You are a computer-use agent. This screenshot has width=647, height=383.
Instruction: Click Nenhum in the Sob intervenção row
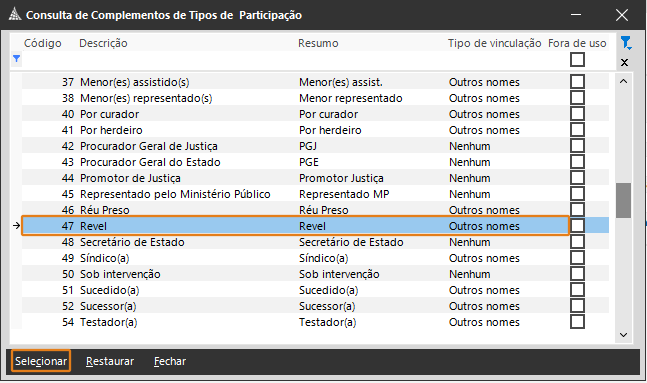tap(470, 274)
